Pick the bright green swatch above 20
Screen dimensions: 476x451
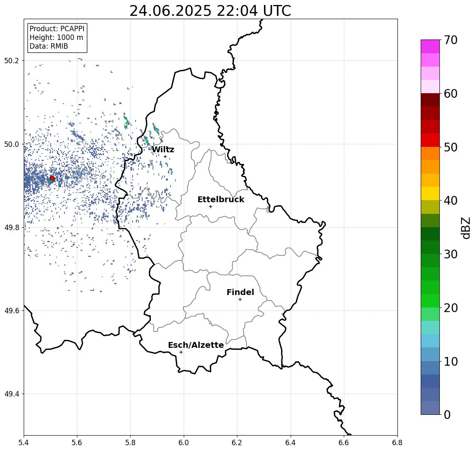[x=430, y=300]
